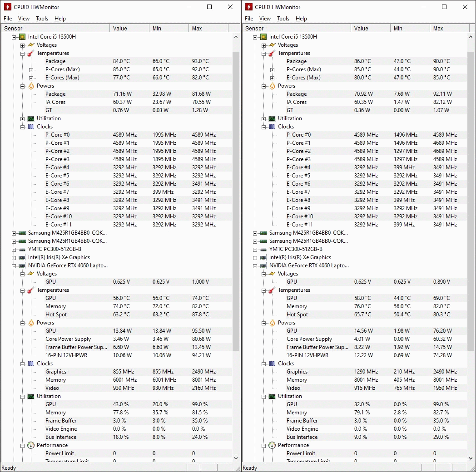Viewport: 476px width, 472px height.
Task: Expand Intel Iris Xe Graphics node, right window
Action: coord(255,258)
